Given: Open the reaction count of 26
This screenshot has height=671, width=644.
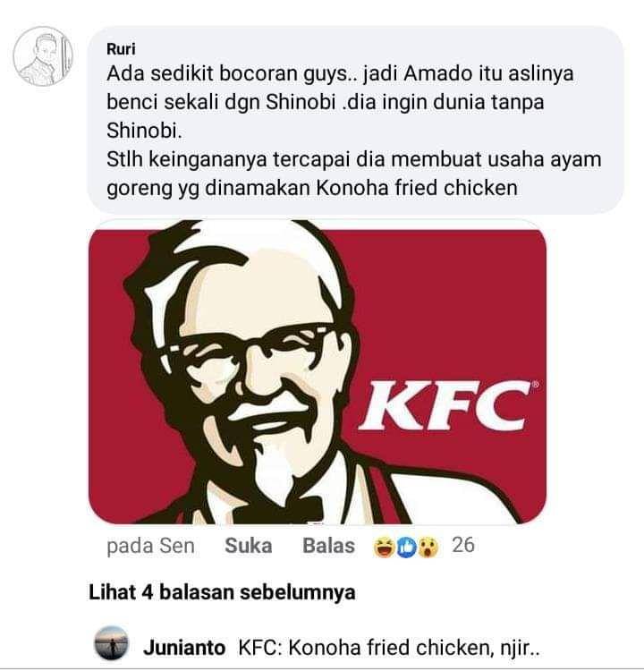Looking at the screenshot, I should coord(463,544).
